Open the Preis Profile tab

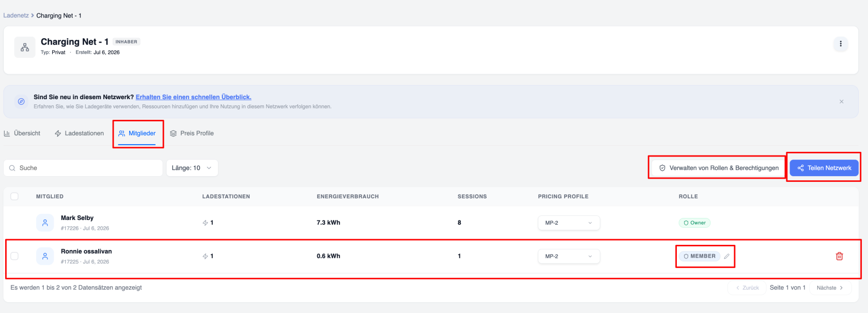[192, 133]
